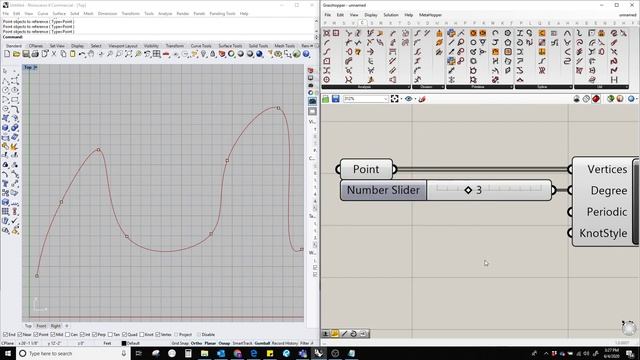Screen dimensions: 640x360
Task: Toggle Ortho in Rhino status bar
Action: pyautogui.click(x=196, y=343)
